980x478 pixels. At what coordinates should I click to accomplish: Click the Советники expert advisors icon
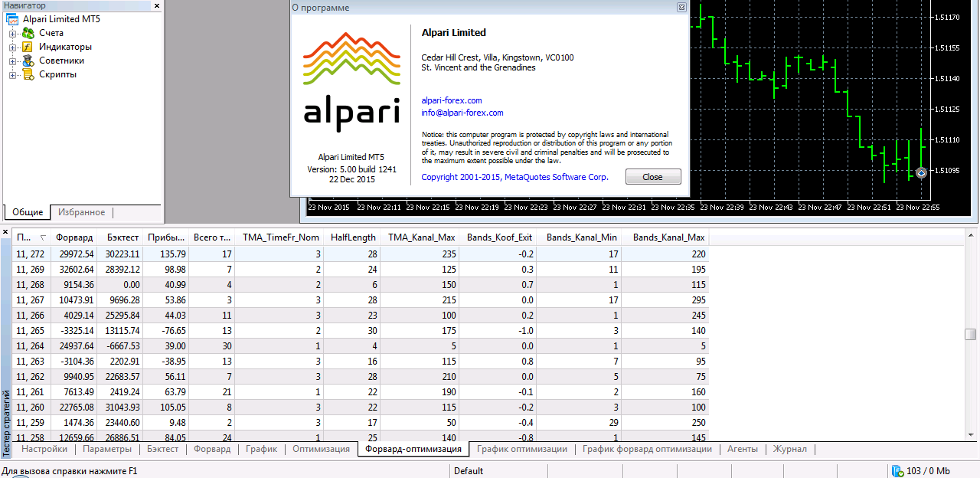28,61
